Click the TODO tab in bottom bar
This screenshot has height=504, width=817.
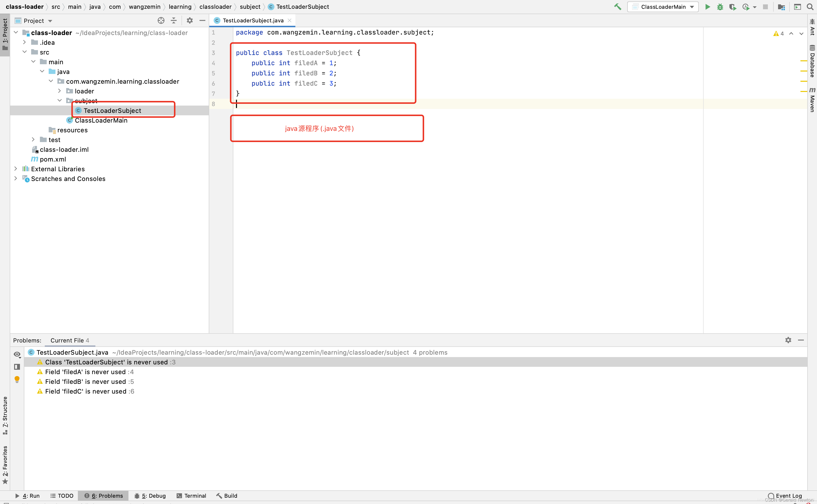(x=63, y=495)
